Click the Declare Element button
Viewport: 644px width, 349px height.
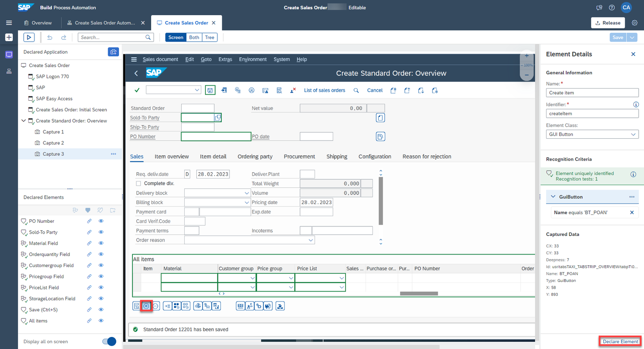tap(620, 341)
